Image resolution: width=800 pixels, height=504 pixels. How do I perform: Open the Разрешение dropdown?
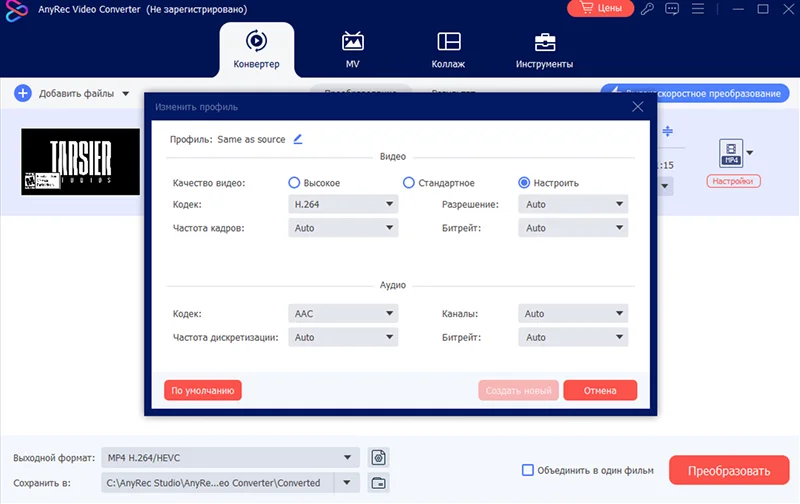click(x=573, y=204)
